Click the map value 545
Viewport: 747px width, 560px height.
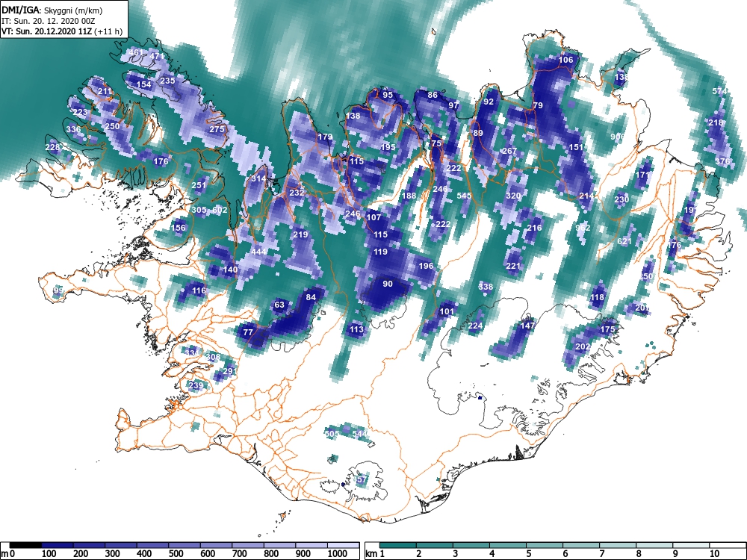(464, 196)
